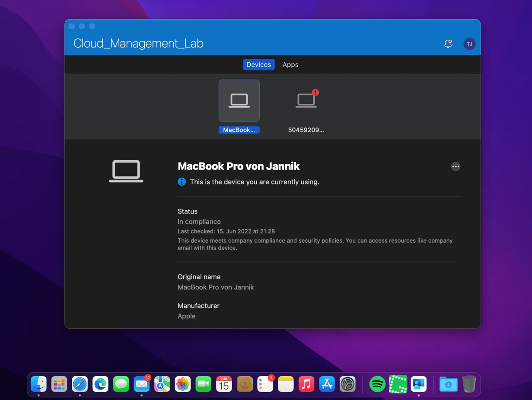Open Notes from the Dock
Image resolution: width=532 pixels, height=400 pixels.
pos(286,384)
